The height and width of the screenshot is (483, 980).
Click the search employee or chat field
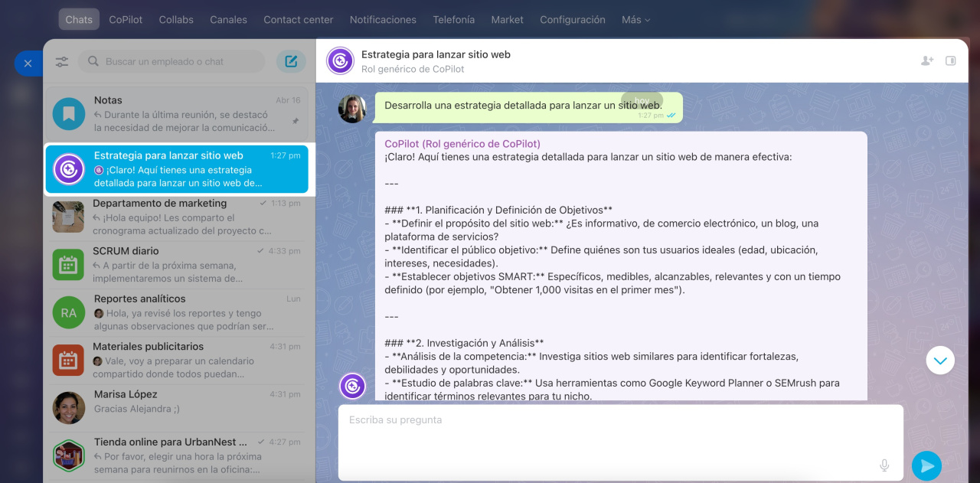click(x=176, y=61)
